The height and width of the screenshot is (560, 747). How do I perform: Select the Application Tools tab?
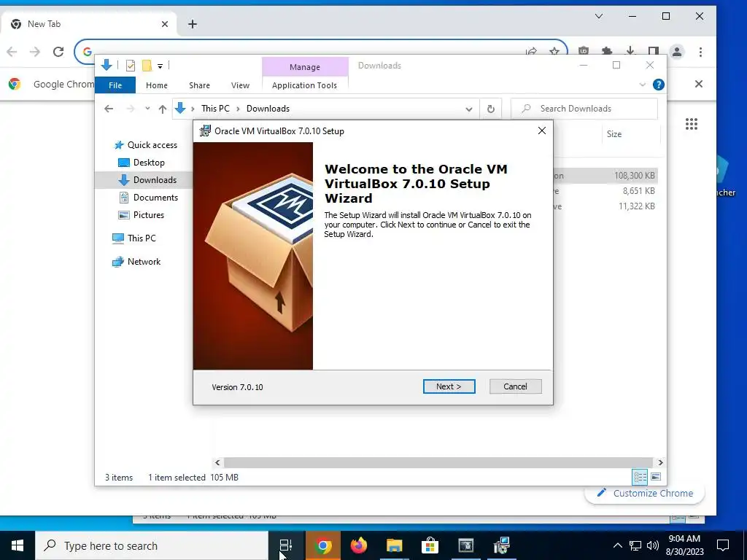(304, 85)
